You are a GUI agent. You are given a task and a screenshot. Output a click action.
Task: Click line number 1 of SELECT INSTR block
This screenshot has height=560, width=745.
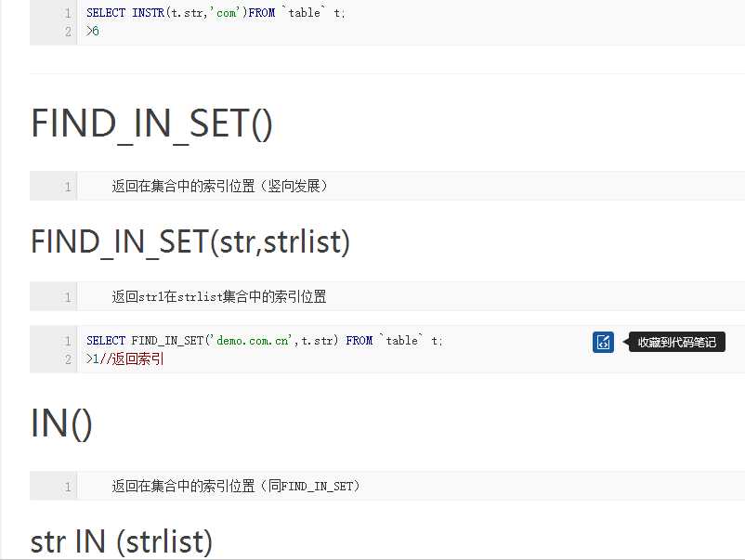click(68, 14)
